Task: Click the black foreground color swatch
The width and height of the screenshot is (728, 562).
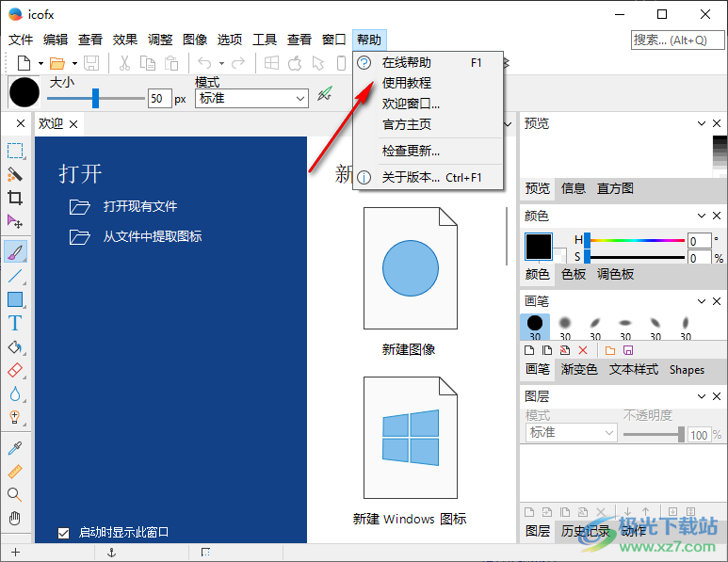Action: (539, 247)
